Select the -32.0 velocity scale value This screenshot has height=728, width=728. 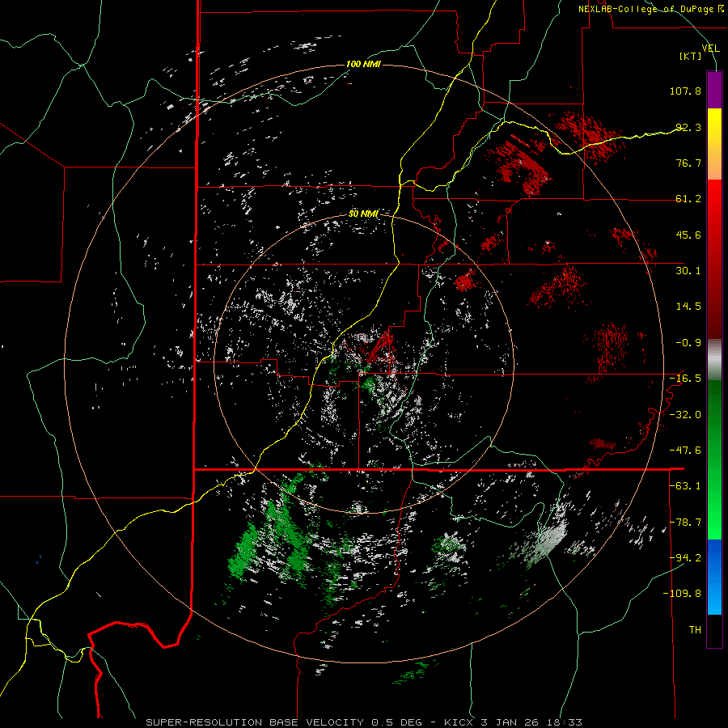point(685,415)
